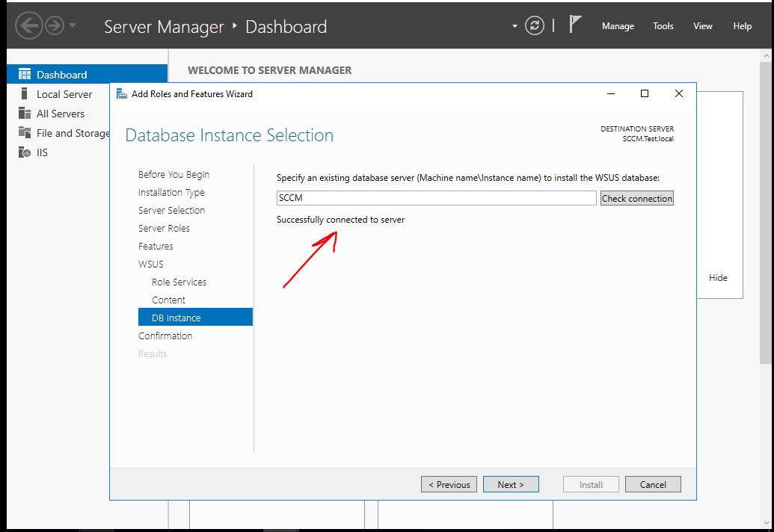
Task: Click the IIS role icon
Action: click(x=25, y=152)
